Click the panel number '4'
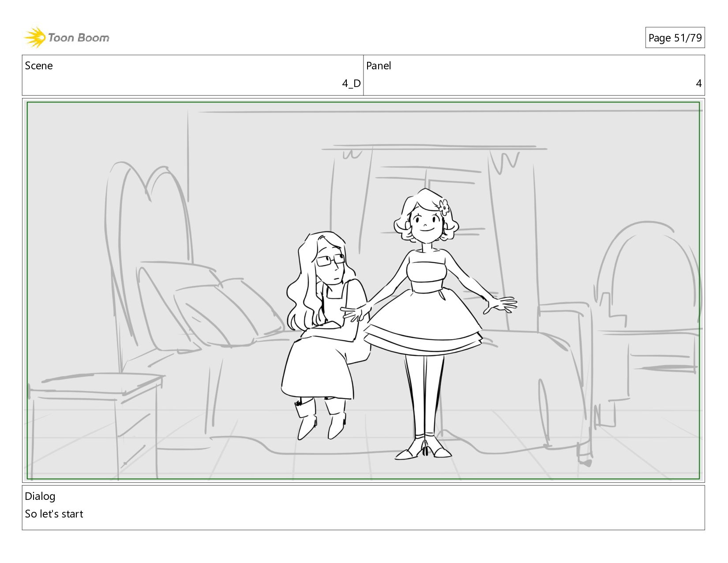The image size is (728, 563). click(698, 83)
